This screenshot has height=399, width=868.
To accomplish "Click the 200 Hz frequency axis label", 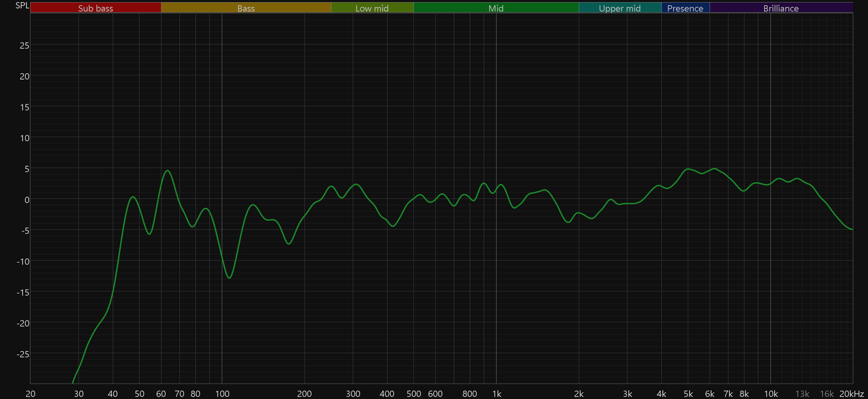I will (x=305, y=394).
